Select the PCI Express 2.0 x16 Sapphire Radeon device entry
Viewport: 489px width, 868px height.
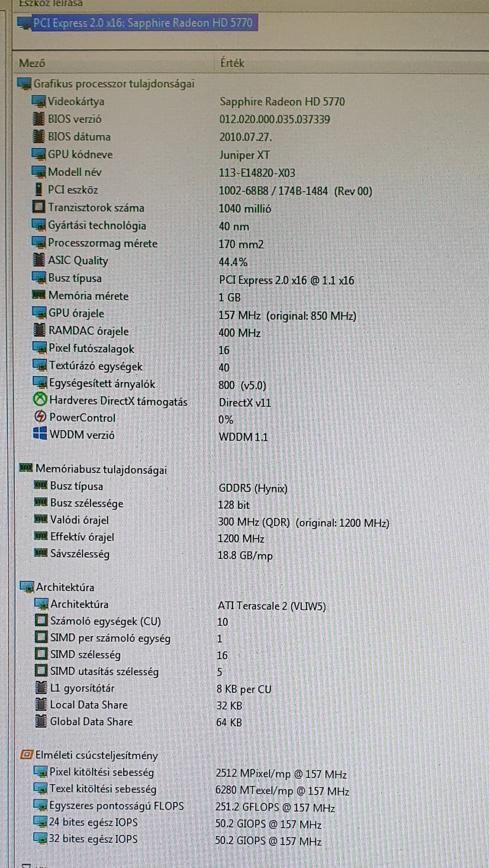coord(137,23)
